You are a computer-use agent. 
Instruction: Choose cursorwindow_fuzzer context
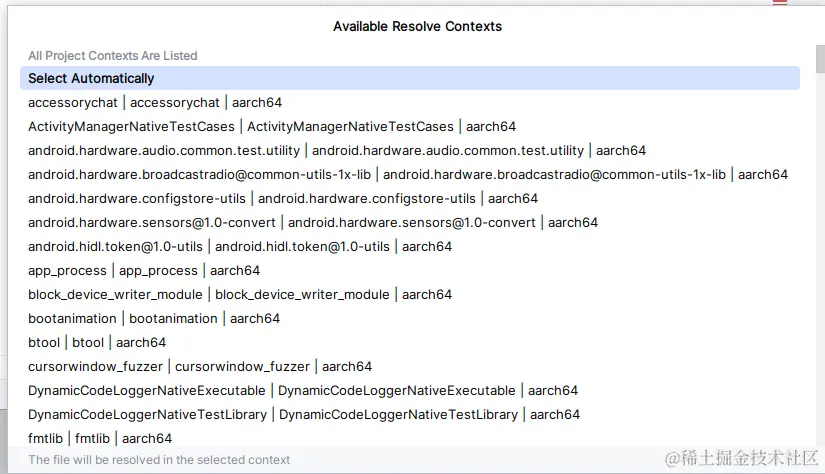point(200,366)
